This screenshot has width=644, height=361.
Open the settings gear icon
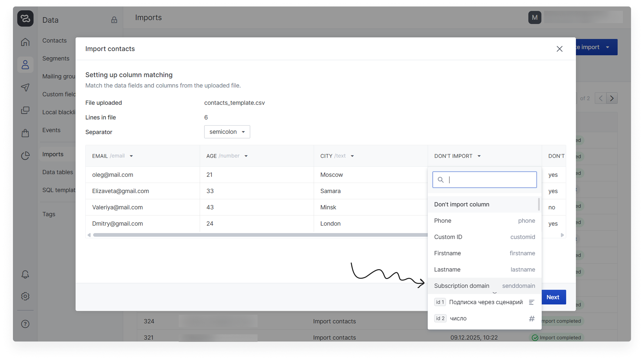coord(25,296)
